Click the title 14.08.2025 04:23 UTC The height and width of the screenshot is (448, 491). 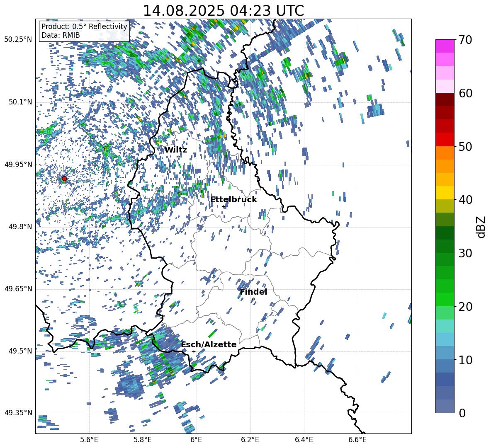[x=223, y=11]
